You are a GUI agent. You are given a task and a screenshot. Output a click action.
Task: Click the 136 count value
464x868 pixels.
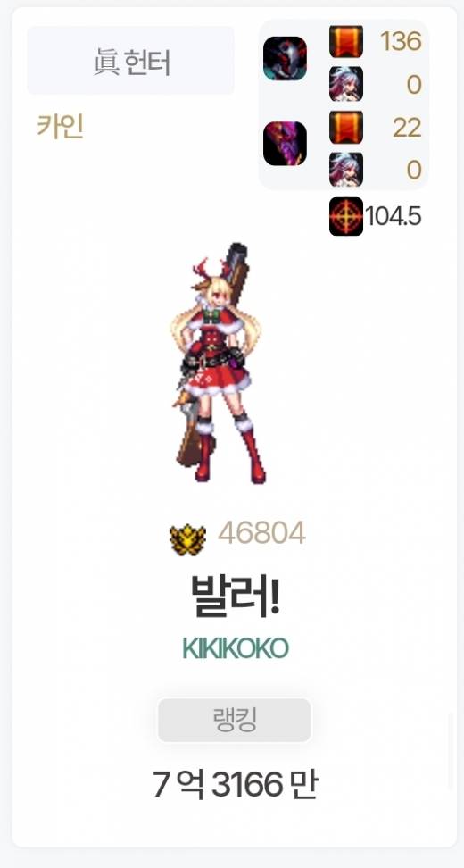pos(401,41)
